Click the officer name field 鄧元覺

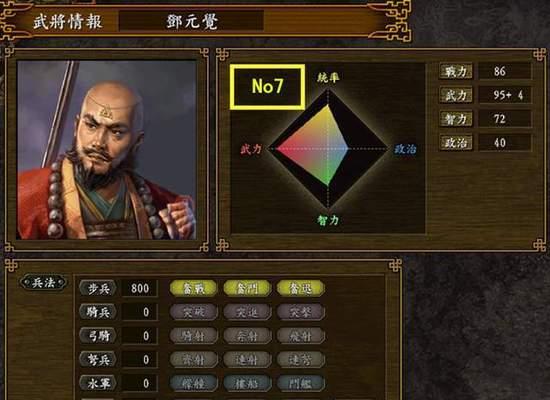192,21
